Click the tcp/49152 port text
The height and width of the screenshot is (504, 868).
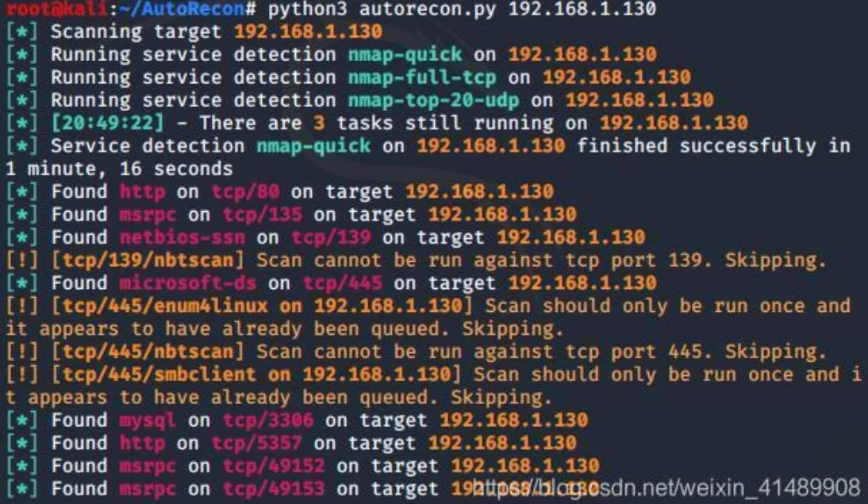coord(274,466)
